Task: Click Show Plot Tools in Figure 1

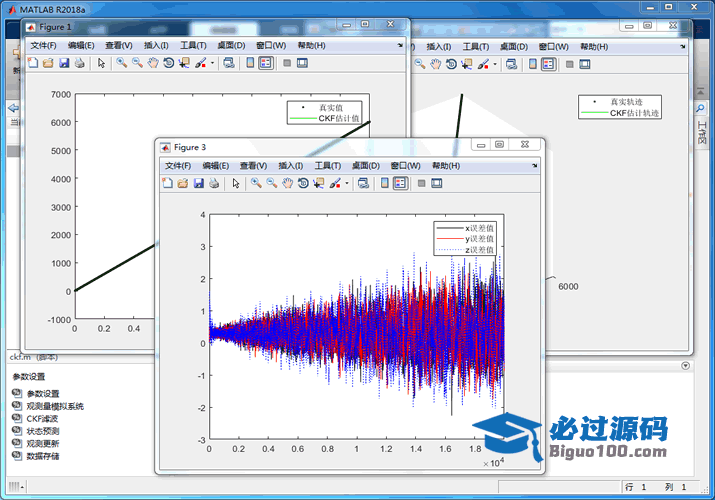Action: click(302, 63)
